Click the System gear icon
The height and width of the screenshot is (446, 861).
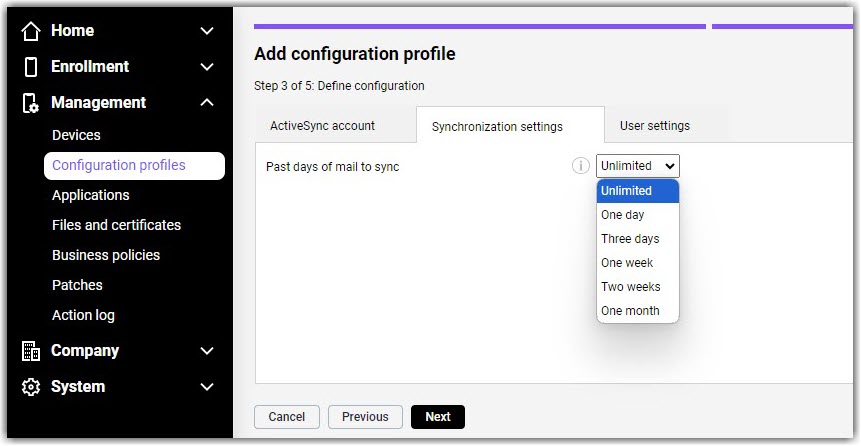point(31,387)
